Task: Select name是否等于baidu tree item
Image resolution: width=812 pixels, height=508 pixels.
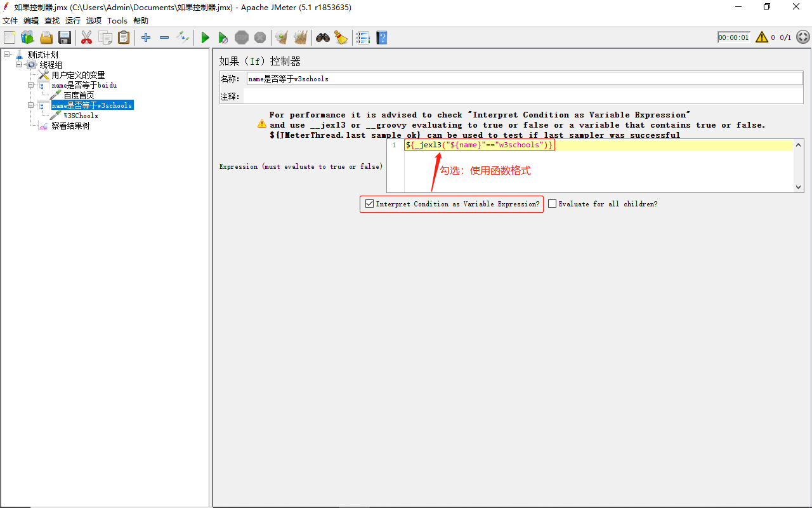Action: (84, 85)
